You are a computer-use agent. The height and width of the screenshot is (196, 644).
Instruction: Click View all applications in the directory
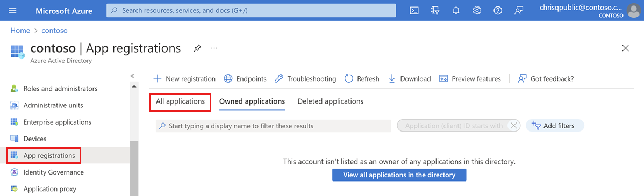point(399,175)
